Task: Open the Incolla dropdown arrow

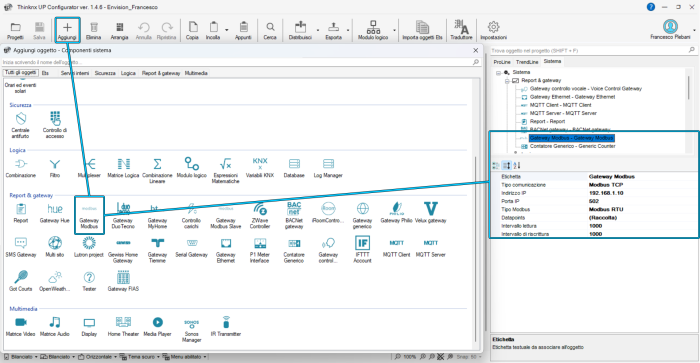Action: 226,30
